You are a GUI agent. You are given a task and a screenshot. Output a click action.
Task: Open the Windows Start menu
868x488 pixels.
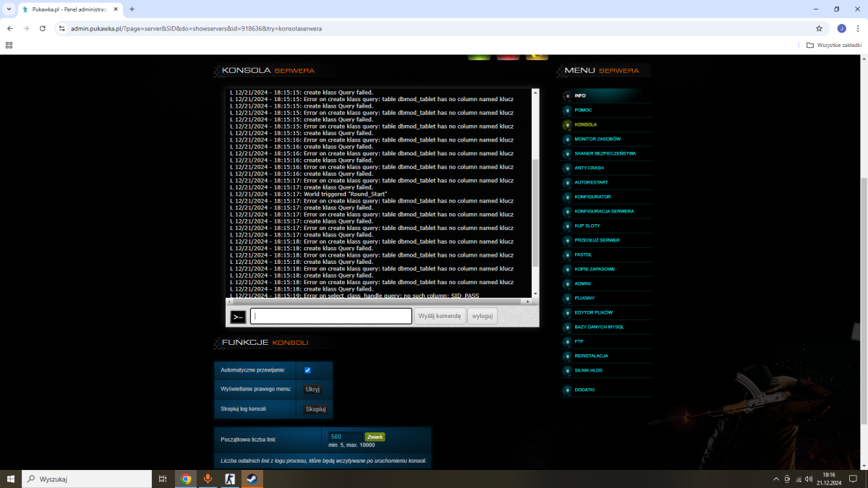(x=10, y=479)
